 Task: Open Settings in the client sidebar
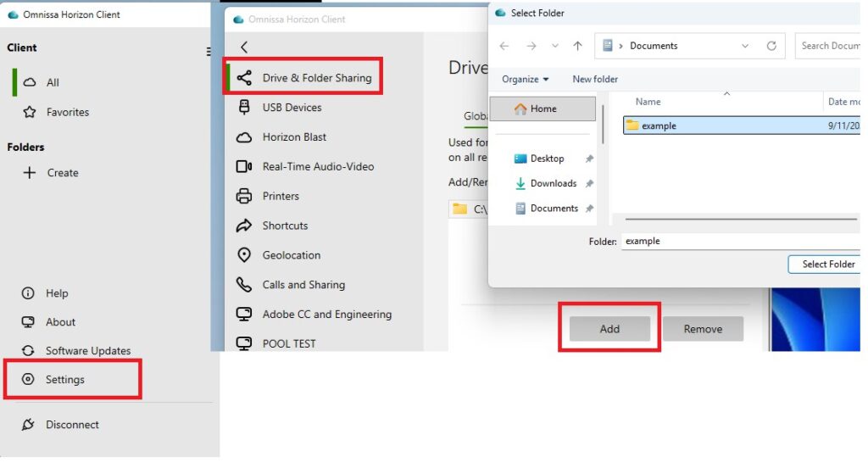[x=64, y=380]
